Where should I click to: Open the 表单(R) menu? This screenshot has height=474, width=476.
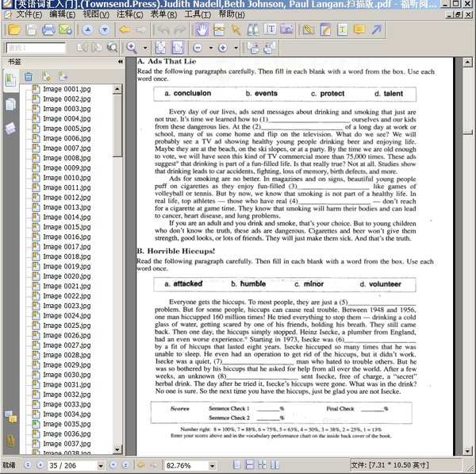(163, 14)
